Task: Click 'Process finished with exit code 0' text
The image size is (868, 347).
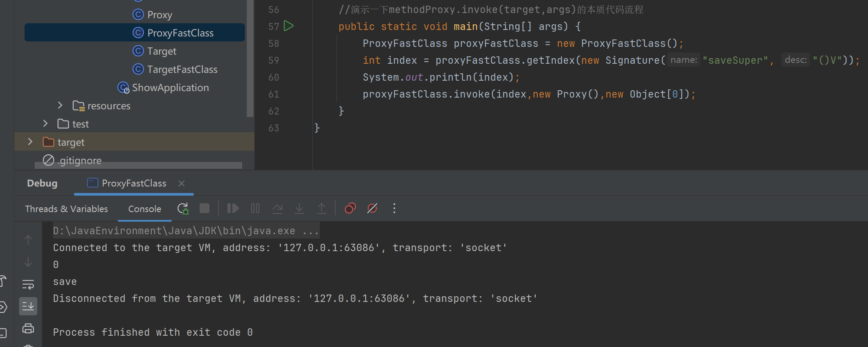Action: 153,332
